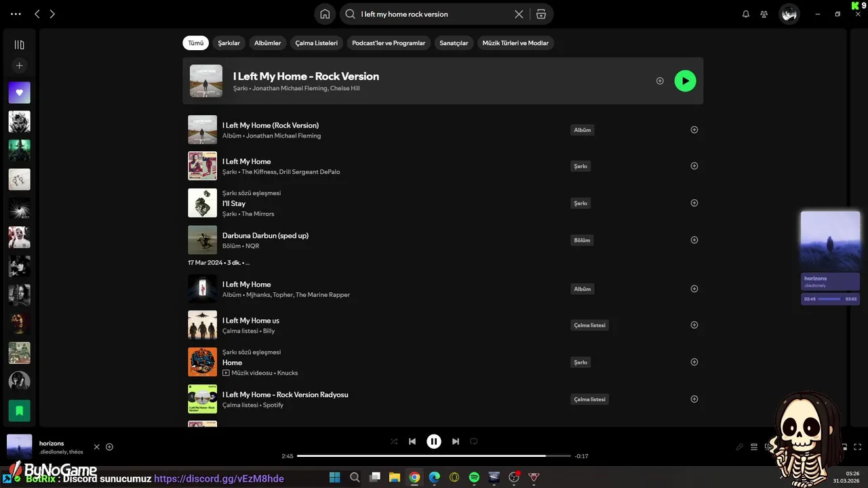Open the profile avatar menu

789,14
